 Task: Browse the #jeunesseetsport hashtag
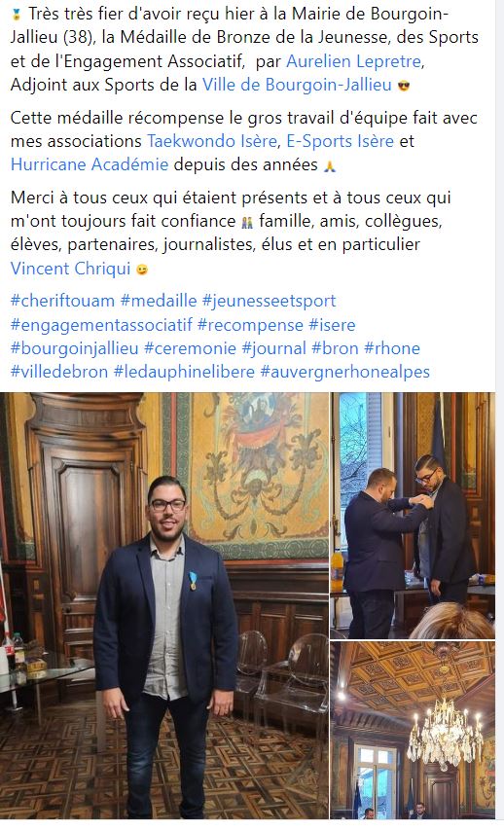pos(270,301)
